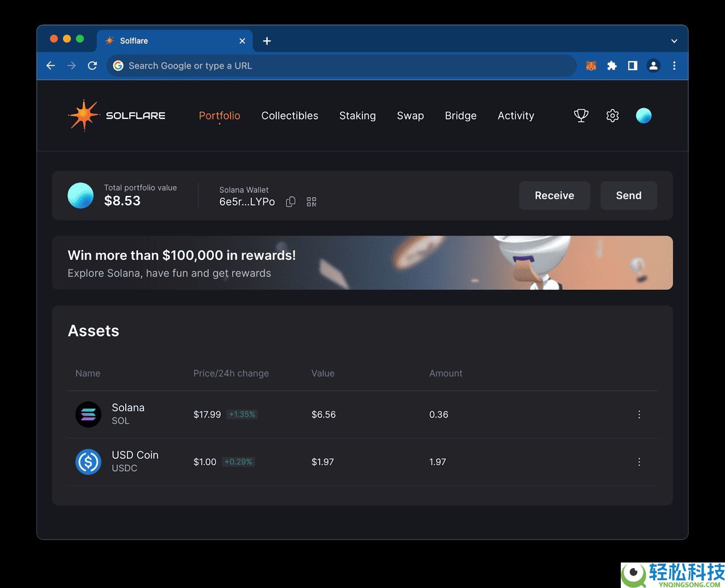This screenshot has height=588, width=725.
Task: Open the USD Coin row options menu
Action: [639, 462]
